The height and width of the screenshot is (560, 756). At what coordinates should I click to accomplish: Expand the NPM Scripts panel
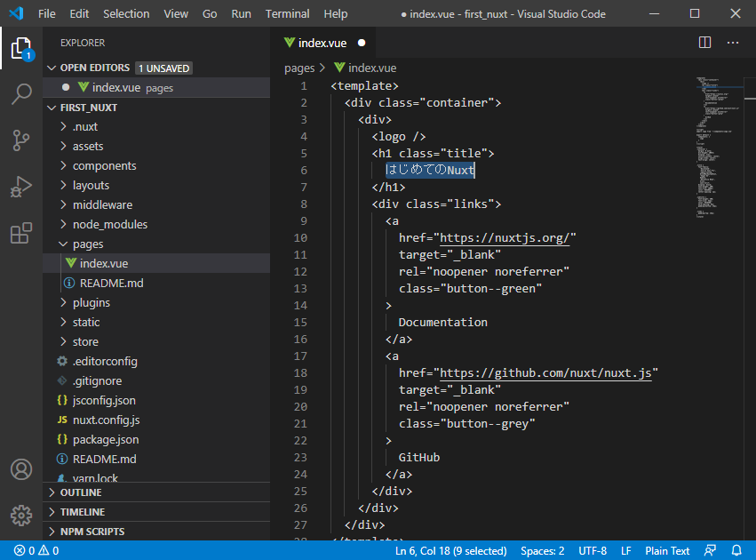tap(157, 532)
